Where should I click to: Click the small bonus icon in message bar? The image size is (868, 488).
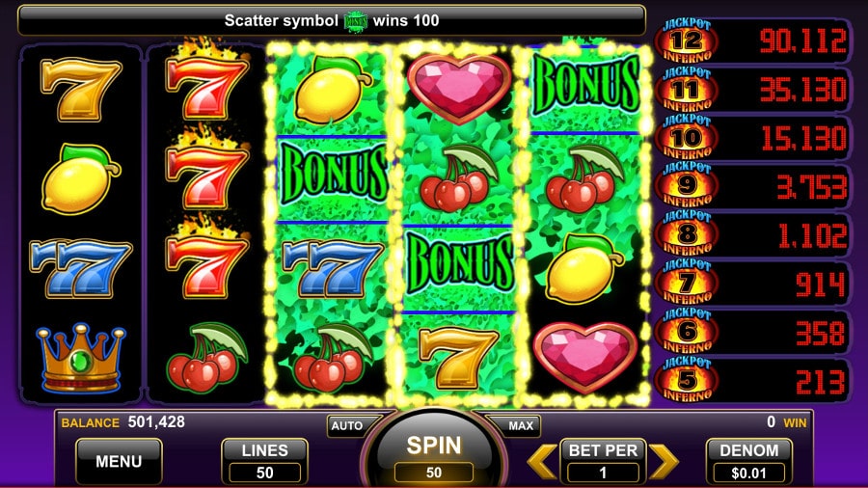tap(355, 21)
